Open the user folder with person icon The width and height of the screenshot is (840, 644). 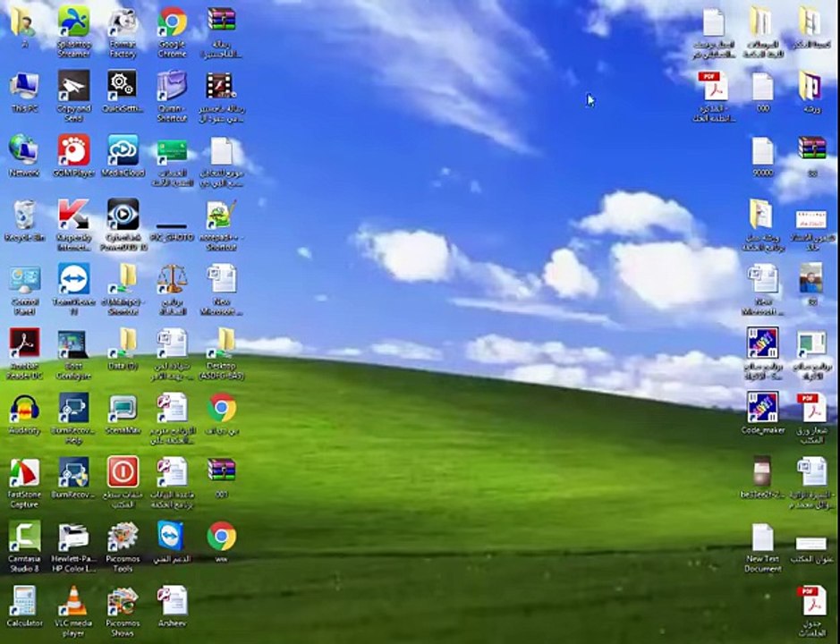23,27
